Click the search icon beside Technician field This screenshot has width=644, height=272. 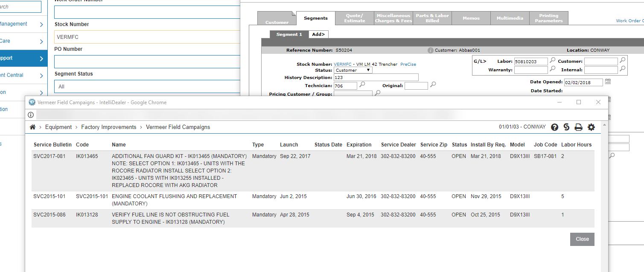click(362, 85)
